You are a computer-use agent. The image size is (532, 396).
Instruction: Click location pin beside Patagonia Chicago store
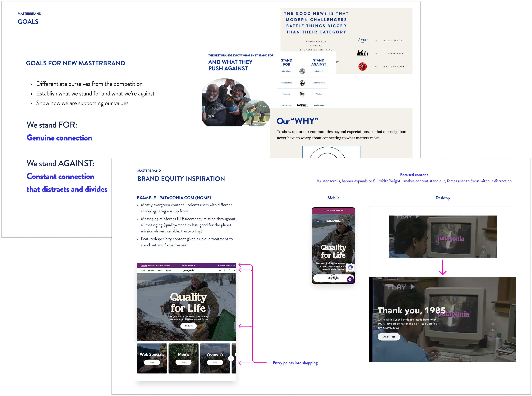218,265
